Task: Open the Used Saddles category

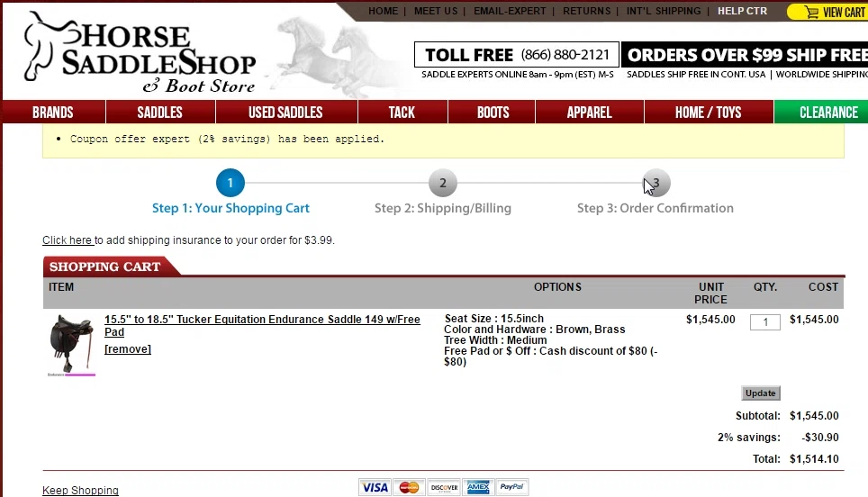Action: point(285,113)
